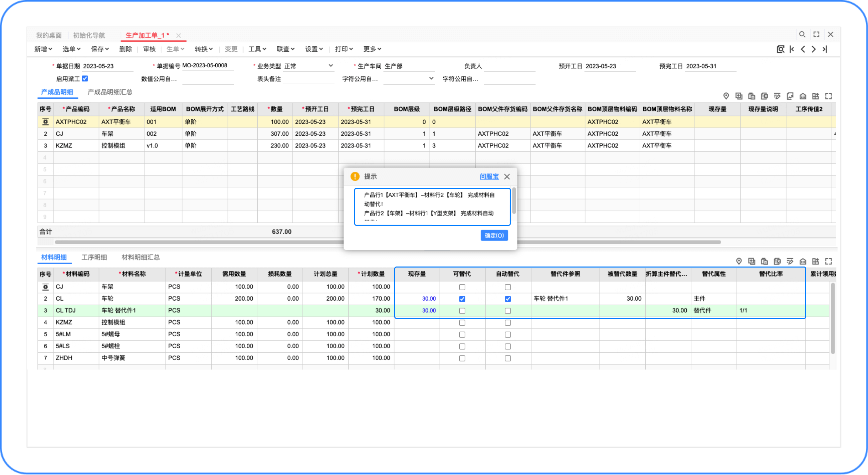This screenshot has height=475, width=868.
Task: Expand the materials table to fullscreen
Action: point(828,261)
